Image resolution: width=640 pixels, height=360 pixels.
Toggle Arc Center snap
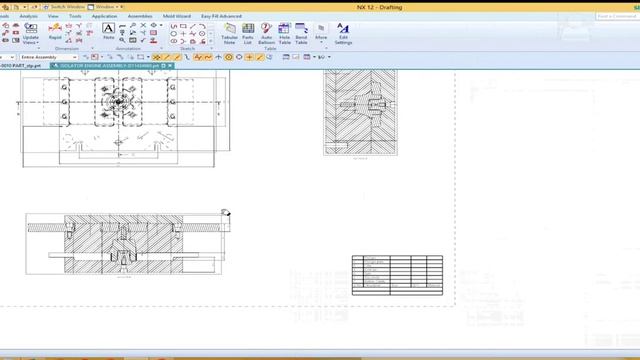point(229,57)
